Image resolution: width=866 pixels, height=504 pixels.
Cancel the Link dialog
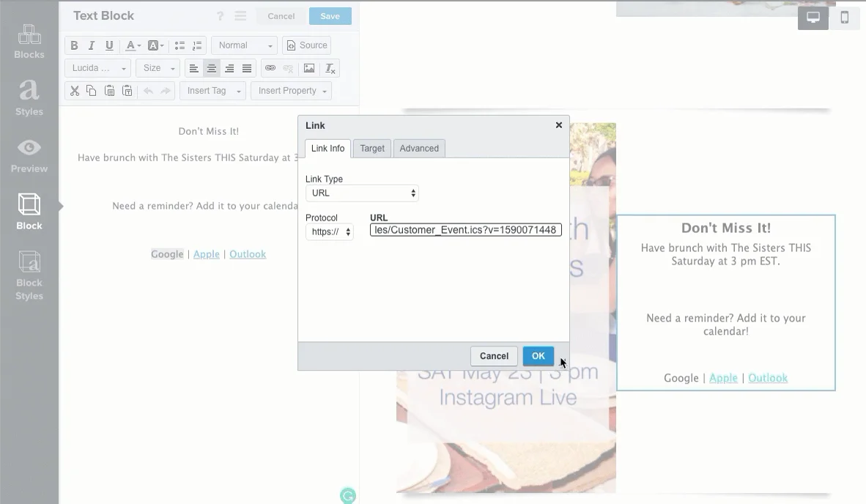click(x=494, y=356)
